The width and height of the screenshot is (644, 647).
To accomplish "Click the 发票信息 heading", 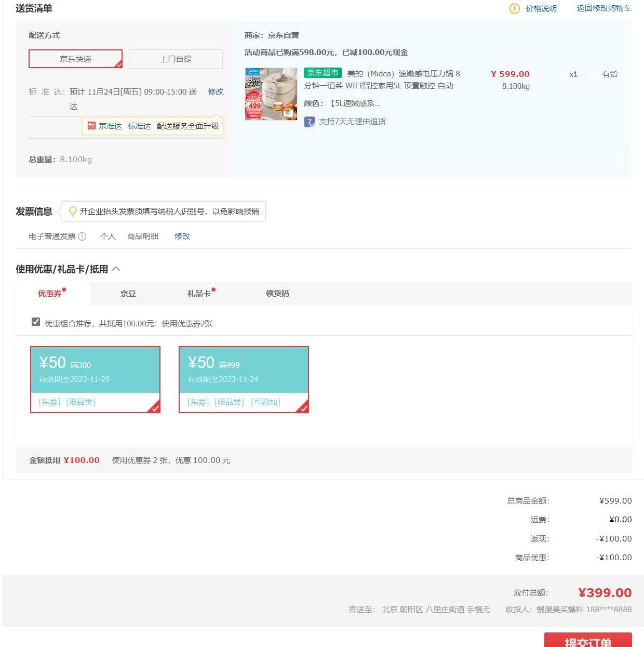I will pos(34,212).
